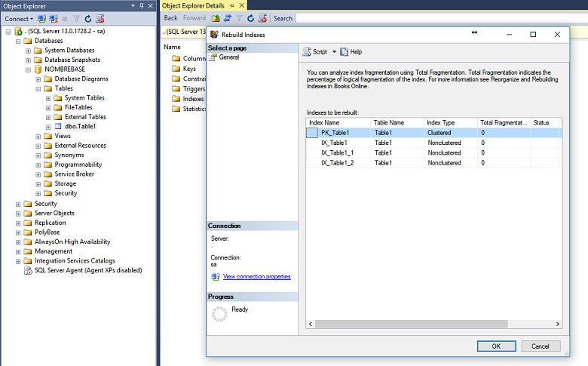Click the Disconnect icon in Object Explorer toolbar
This screenshot has height=366, width=588.
(x=54, y=19)
